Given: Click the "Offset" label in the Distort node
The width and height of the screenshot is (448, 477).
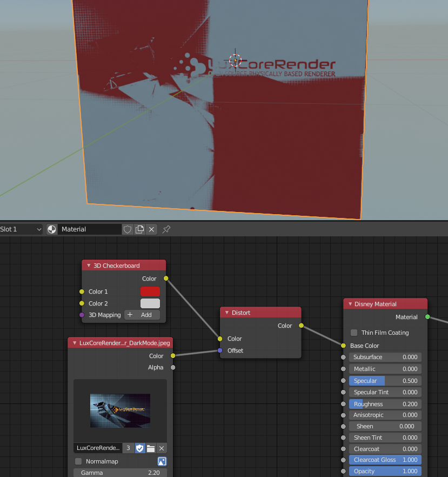Looking at the screenshot, I should (235, 350).
